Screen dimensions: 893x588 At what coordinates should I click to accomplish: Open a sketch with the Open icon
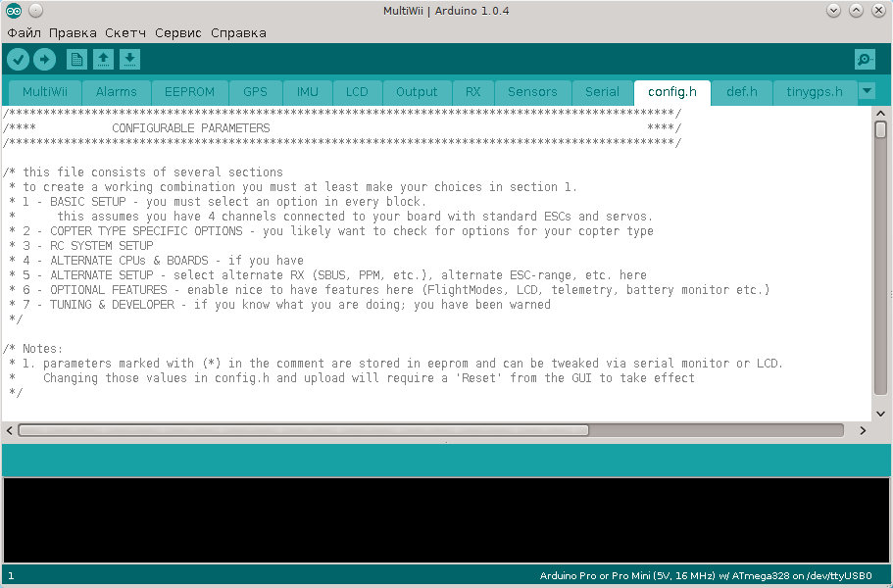pos(103,60)
